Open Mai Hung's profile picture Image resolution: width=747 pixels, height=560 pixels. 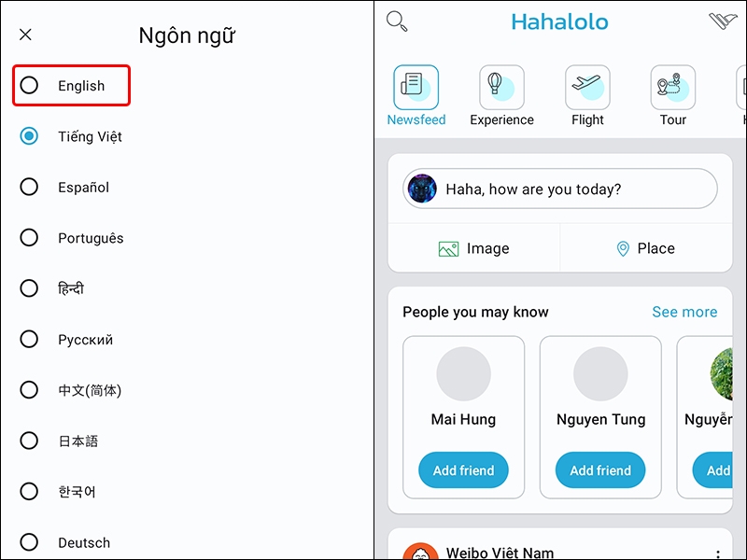[x=463, y=374]
